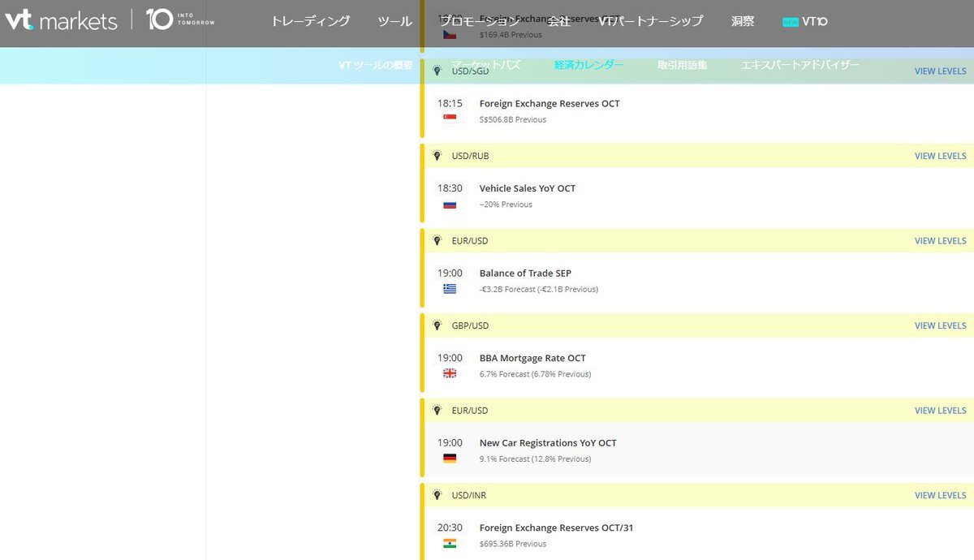Screen dimensions: 974x560
Task: Click the India flag icon
Action: 450,544
